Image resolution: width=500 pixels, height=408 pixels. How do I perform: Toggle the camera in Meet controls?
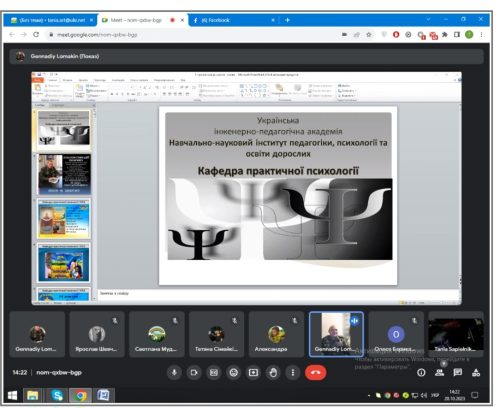194,372
